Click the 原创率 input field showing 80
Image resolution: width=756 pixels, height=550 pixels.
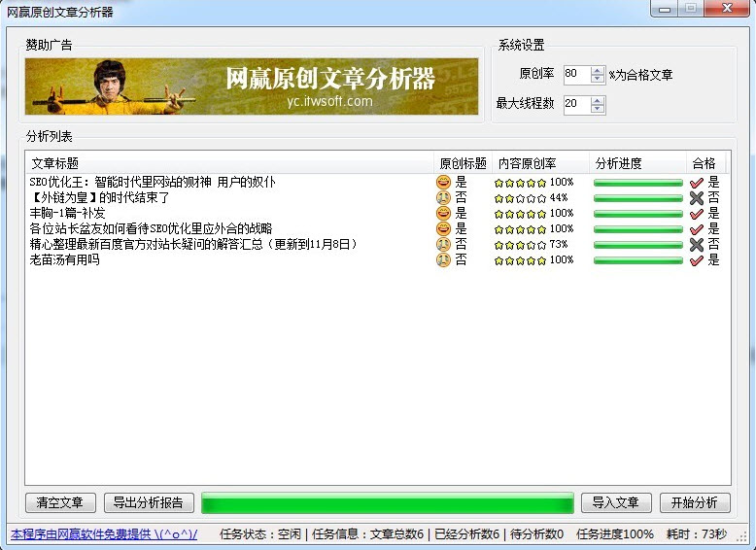[577, 74]
